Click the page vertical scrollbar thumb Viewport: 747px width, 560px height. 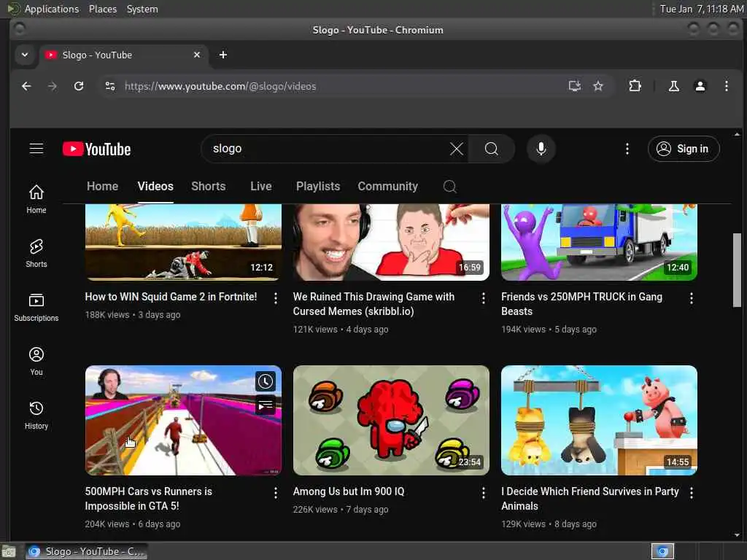pos(737,270)
